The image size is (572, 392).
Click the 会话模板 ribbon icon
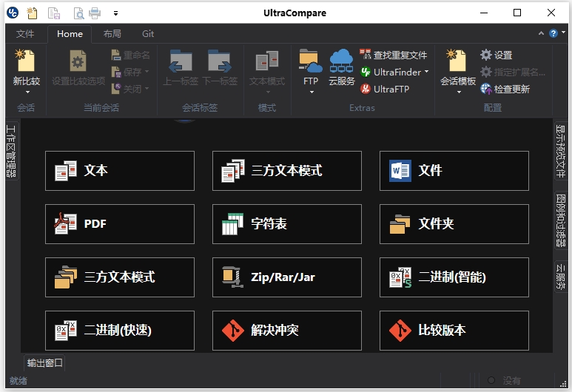(457, 61)
